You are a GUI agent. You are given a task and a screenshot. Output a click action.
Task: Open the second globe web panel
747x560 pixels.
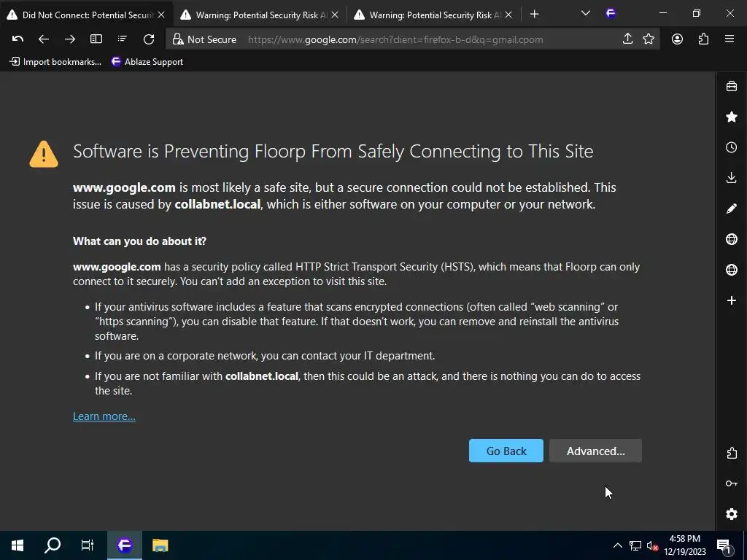pos(731,270)
